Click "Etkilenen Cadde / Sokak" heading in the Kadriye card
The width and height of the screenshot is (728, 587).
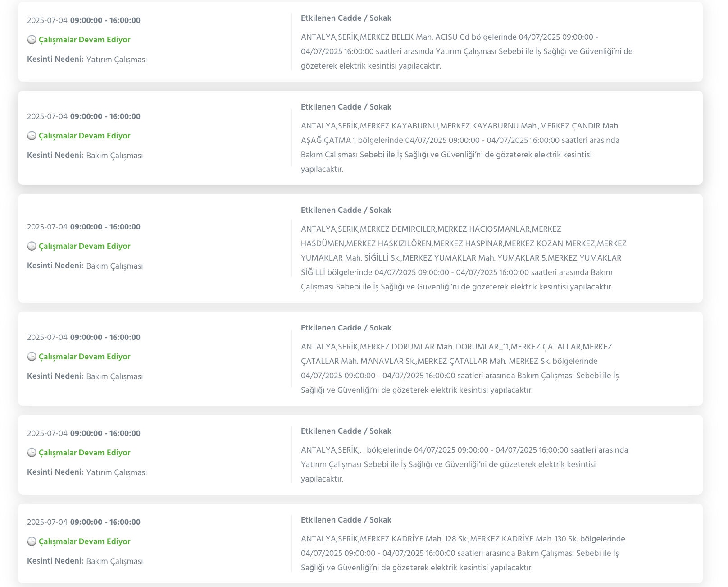[x=346, y=520]
